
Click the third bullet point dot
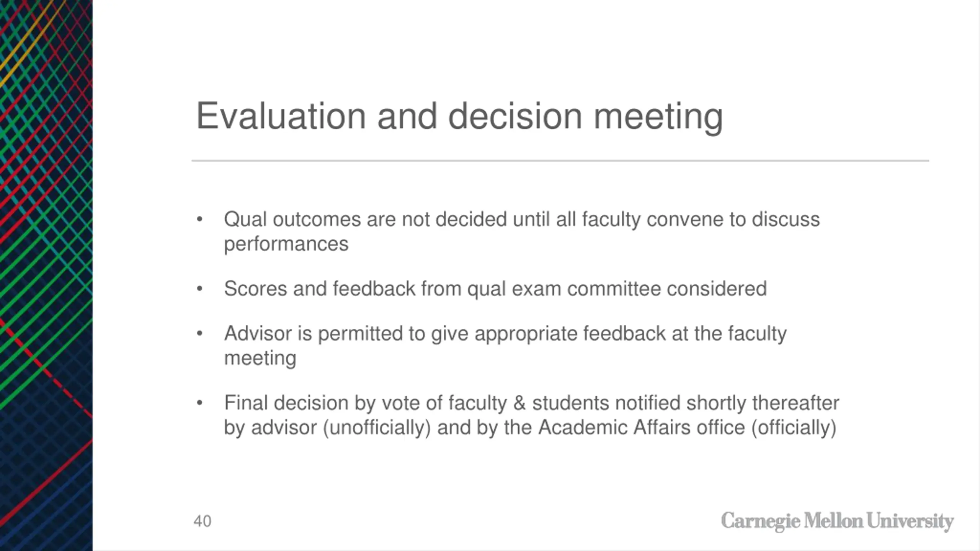pos(199,334)
